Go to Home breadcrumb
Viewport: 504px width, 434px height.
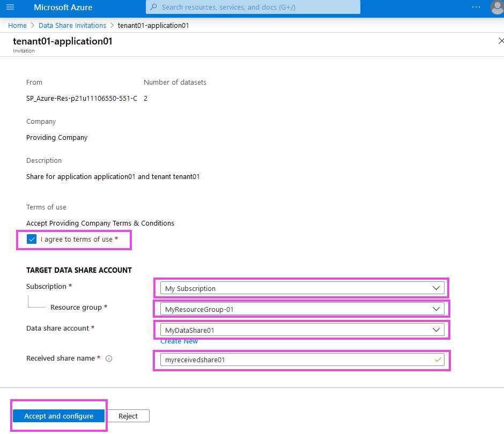pos(17,25)
